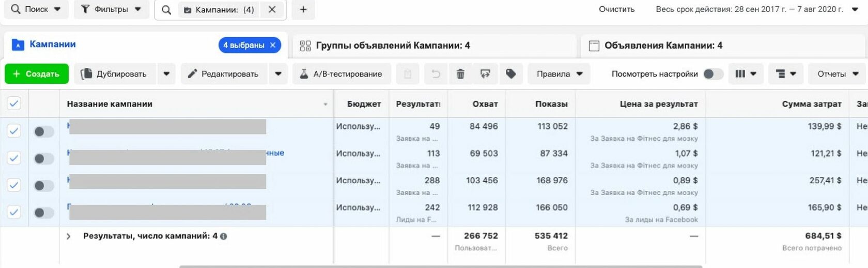Click the sort arrow in Название кампании header

click(x=326, y=105)
